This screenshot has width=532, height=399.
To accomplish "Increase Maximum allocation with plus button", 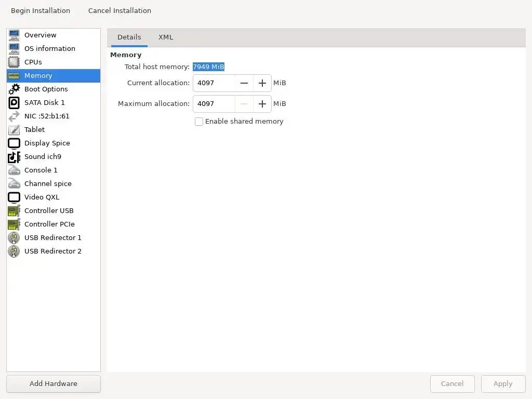I will (262, 104).
